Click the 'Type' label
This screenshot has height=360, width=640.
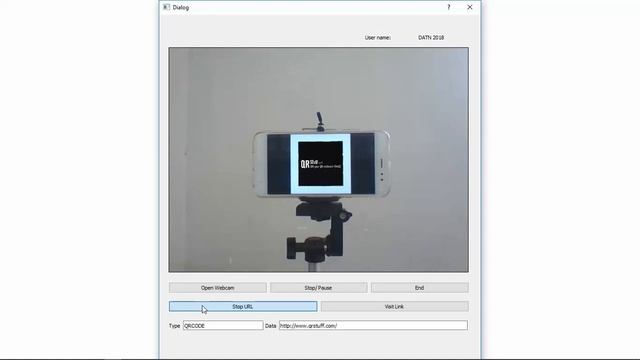(174, 326)
